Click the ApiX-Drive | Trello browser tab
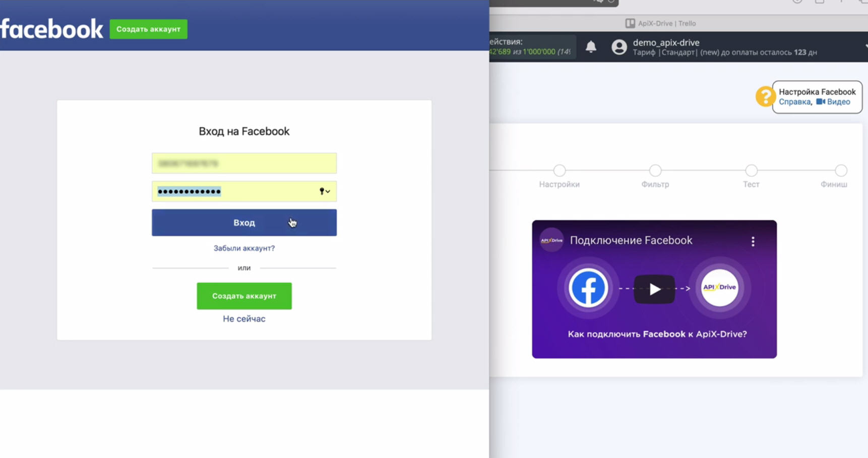868x458 pixels. (x=661, y=23)
